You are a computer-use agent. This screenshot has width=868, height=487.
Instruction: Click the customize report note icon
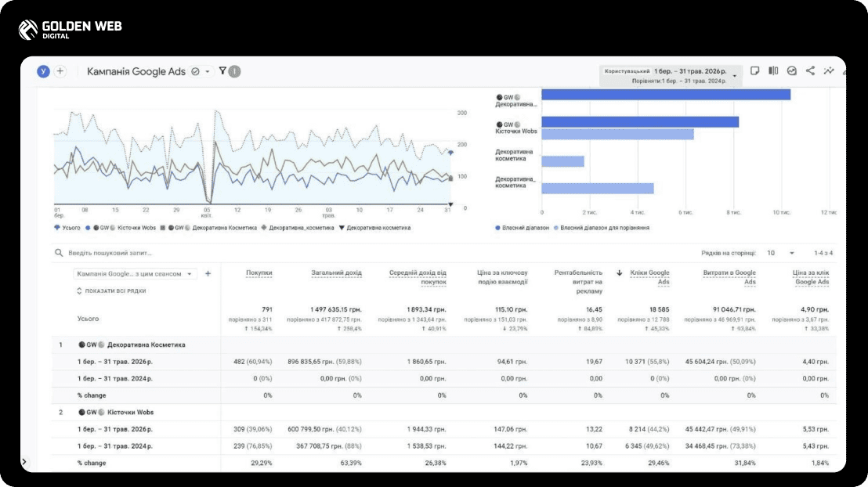tap(754, 70)
